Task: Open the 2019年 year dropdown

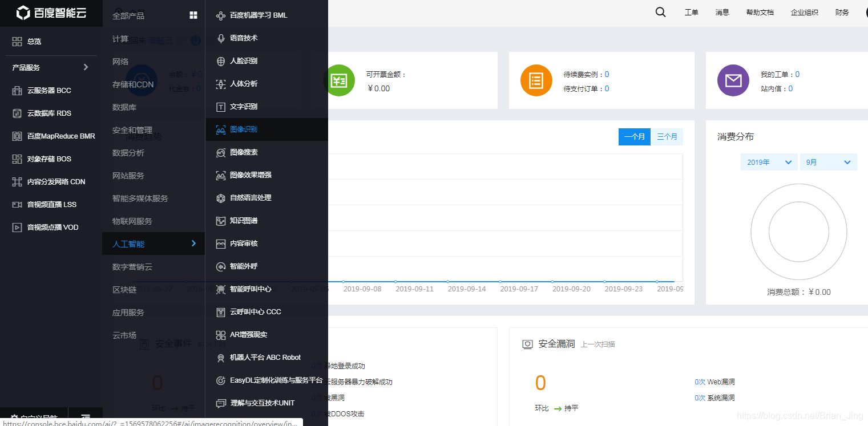Action: (x=769, y=162)
